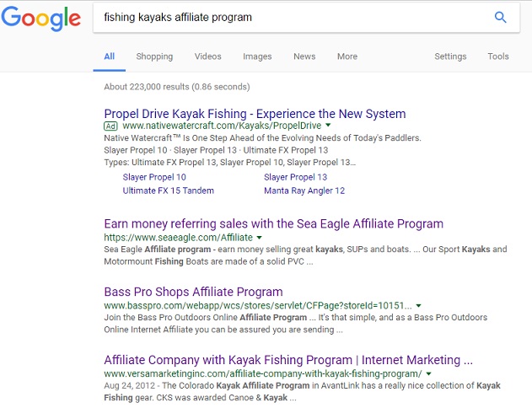The width and height of the screenshot is (532, 408).
Task: Open the News tab
Action: click(x=304, y=56)
